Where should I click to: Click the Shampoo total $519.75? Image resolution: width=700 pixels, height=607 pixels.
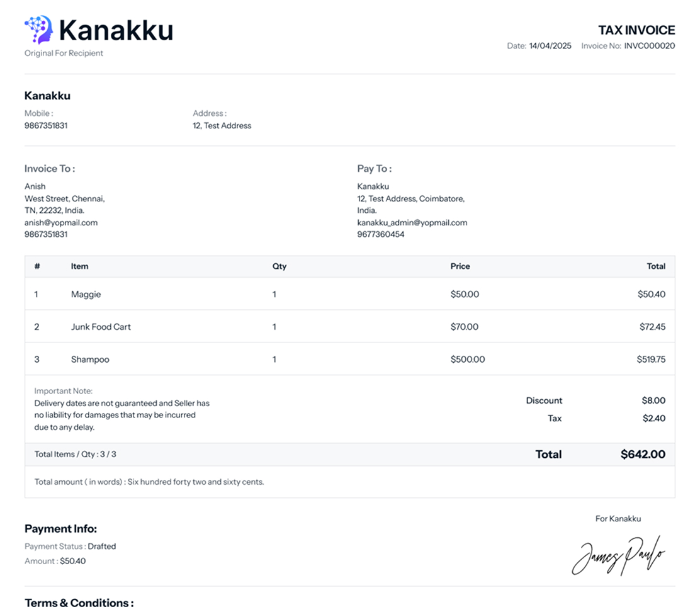pos(651,360)
